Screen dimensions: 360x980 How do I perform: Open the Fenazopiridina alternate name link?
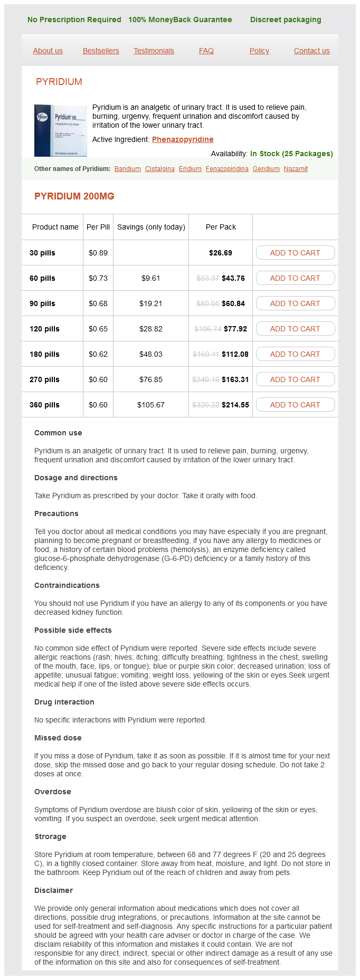coord(227,169)
